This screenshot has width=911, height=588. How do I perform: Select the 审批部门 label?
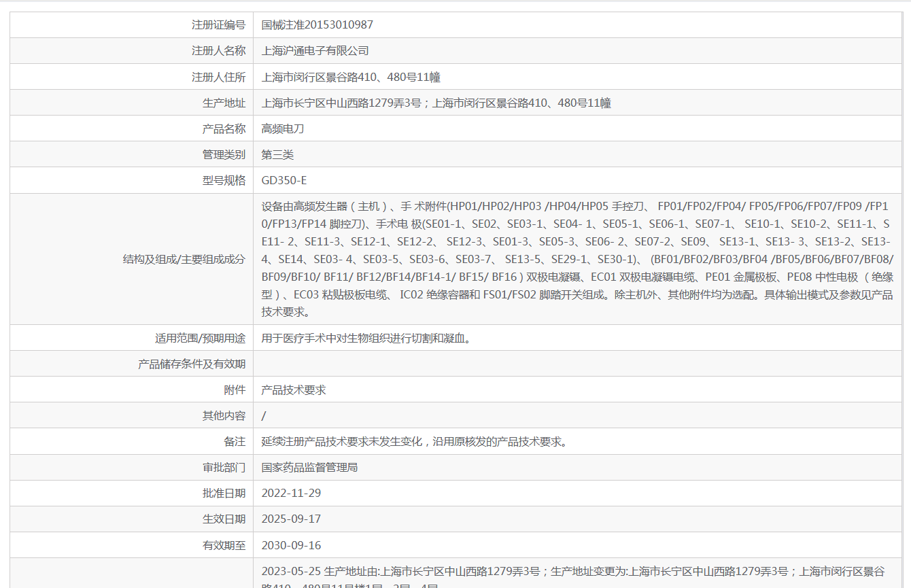click(x=224, y=467)
